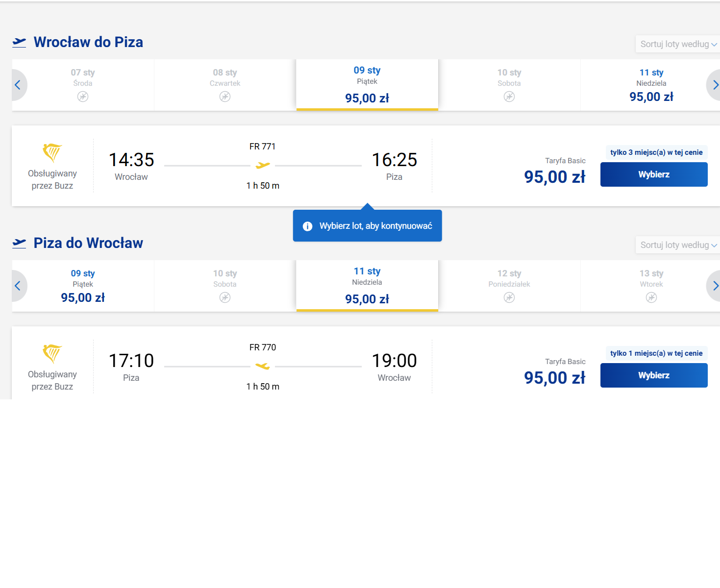The height and width of the screenshot is (588, 720).
Task: Click Ryanair harp logo on FR 770 flight
Action: tap(52, 354)
